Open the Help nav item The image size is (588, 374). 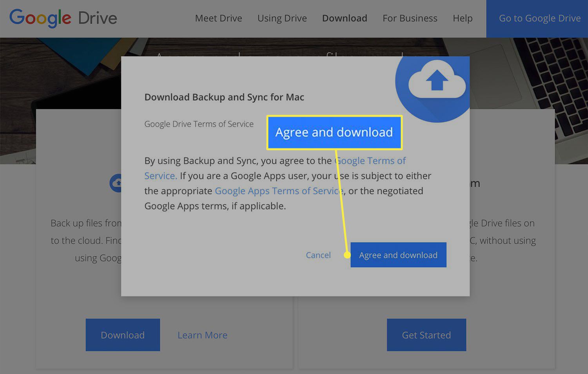[x=463, y=18]
